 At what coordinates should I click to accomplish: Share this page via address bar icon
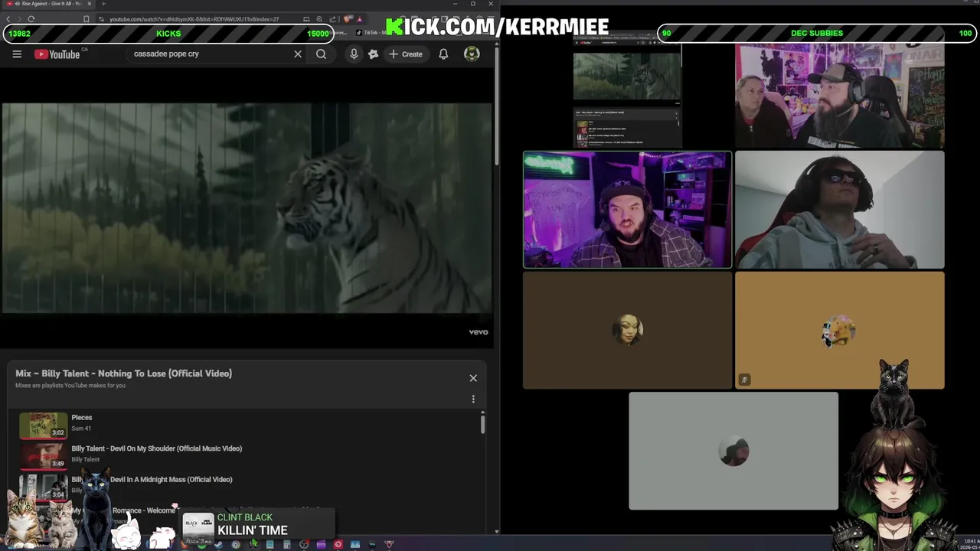tap(332, 19)
